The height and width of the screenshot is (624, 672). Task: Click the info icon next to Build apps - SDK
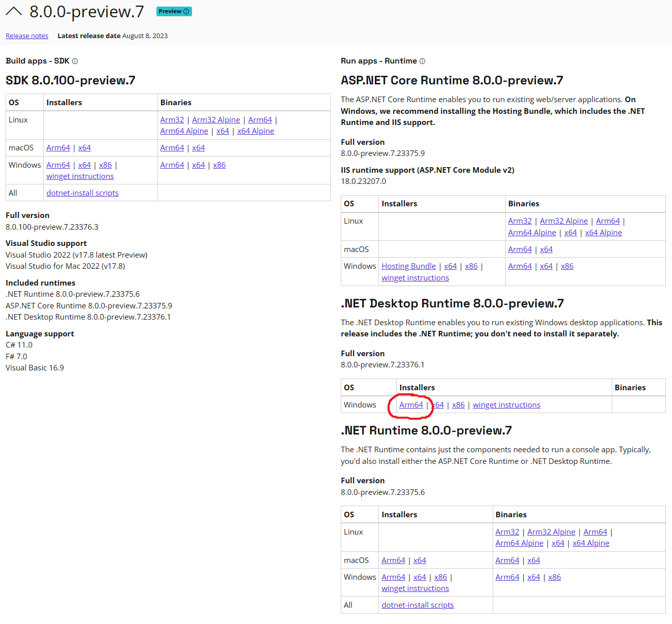pos(75,61)
